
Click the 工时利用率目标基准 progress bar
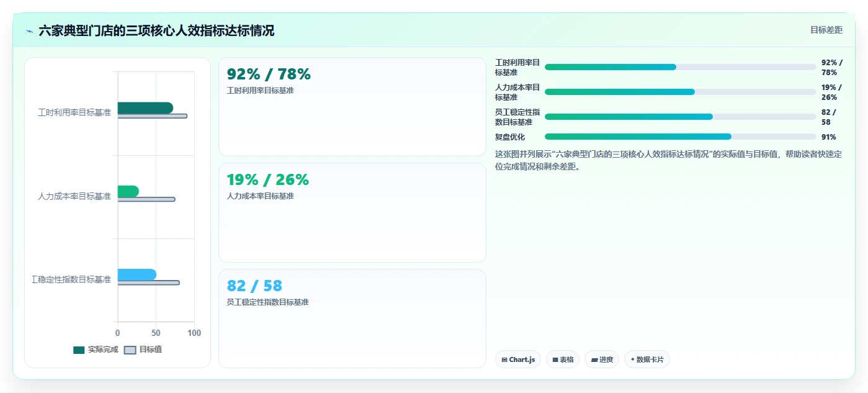681,67
